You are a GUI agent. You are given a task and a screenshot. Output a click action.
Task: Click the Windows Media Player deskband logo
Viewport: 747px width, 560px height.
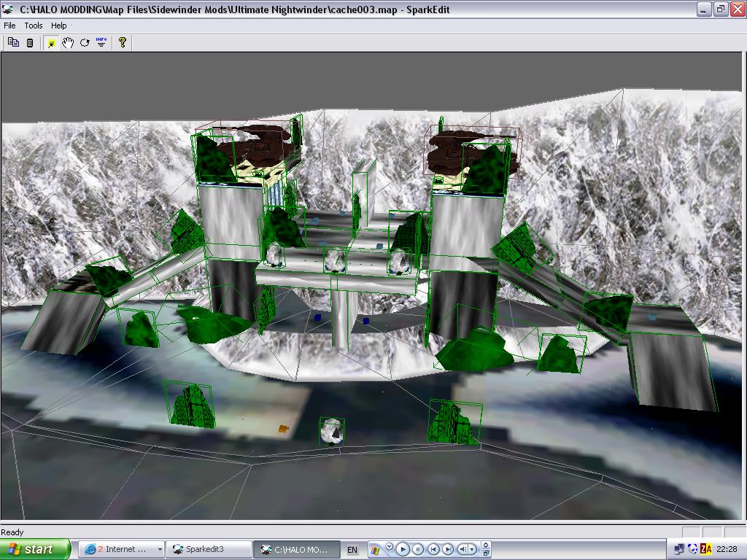pyautogui.click(x=376, y=551)
